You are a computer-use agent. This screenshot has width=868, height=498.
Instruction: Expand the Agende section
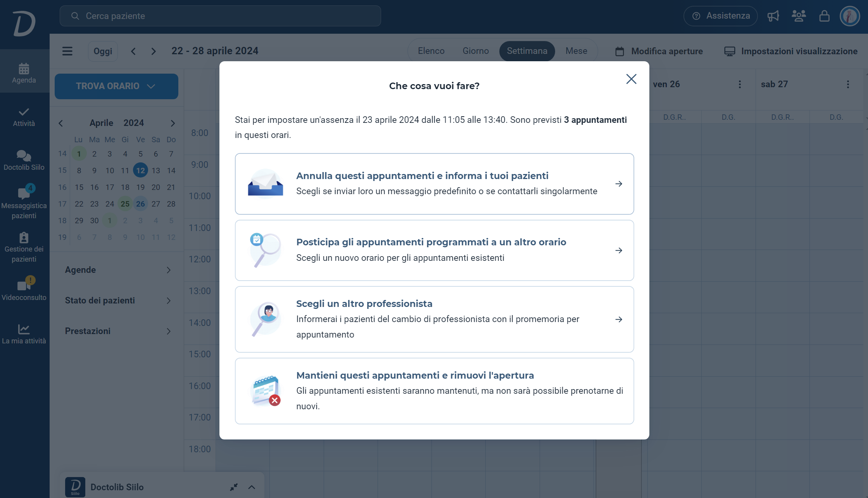click(118, 270)
